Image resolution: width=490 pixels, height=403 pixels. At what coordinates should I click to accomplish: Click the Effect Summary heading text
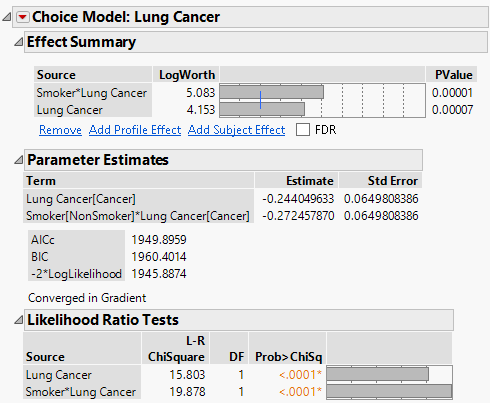point(81,42)
